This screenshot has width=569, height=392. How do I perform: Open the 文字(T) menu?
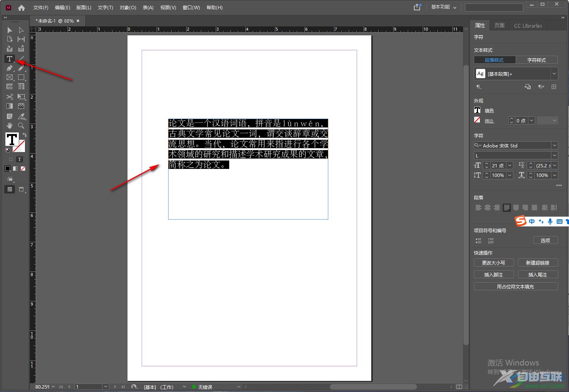click(105, 8)
